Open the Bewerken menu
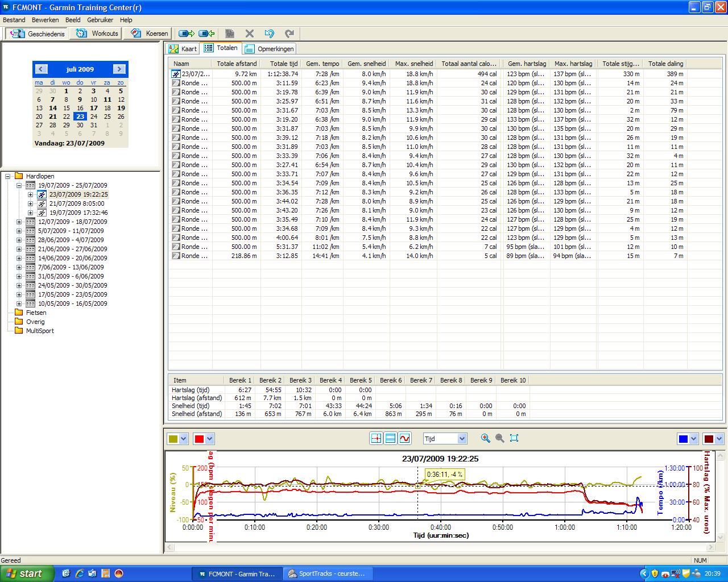Viewport: 728px width, 582px height. coord(45,20)
